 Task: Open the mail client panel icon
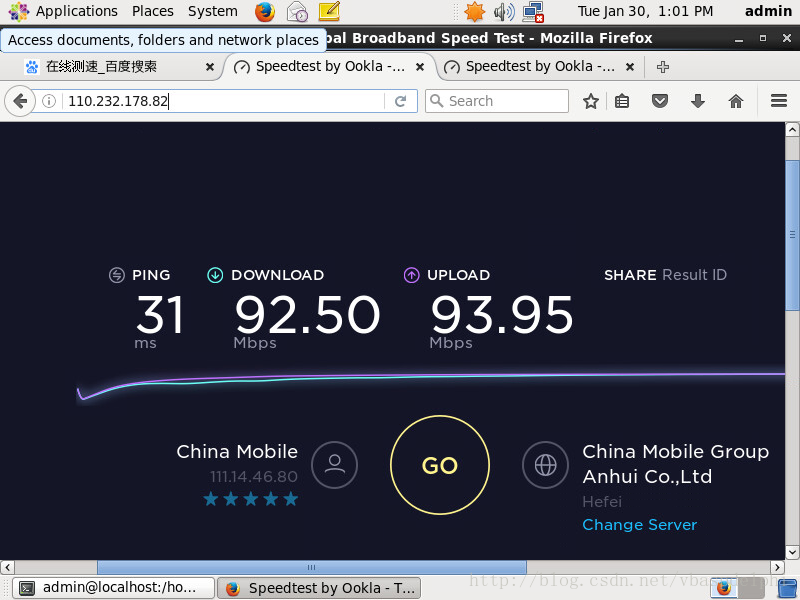(x=297, y=11)
